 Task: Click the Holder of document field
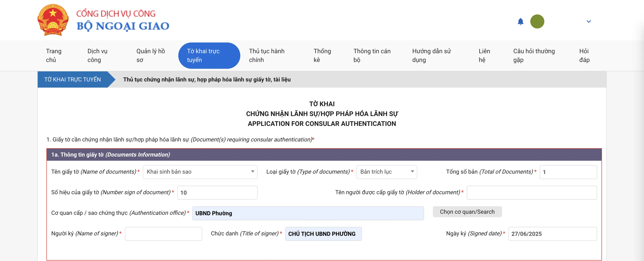pos(531,192)
